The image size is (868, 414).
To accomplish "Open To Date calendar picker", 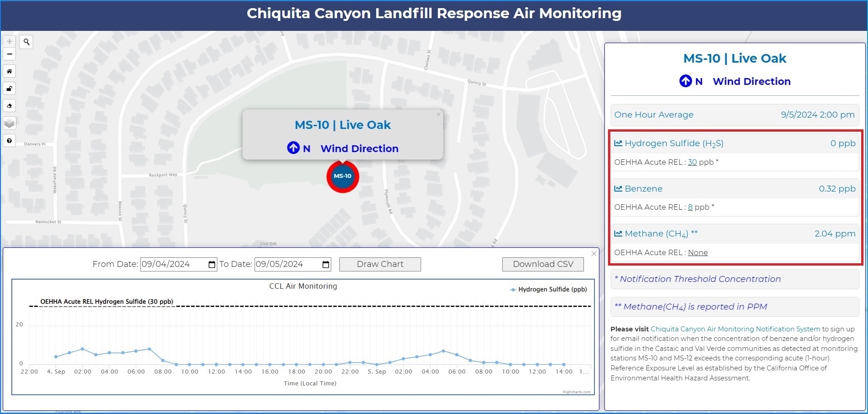I will point(326,264).
